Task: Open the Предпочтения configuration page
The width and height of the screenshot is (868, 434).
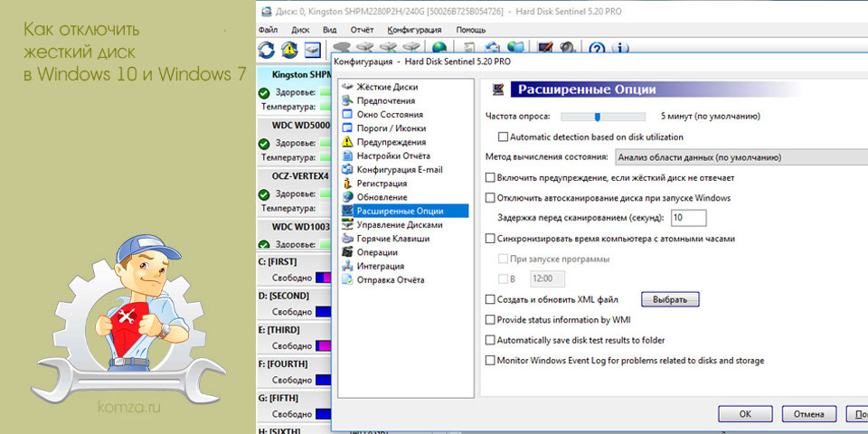Action: click(x=386, y=100)
